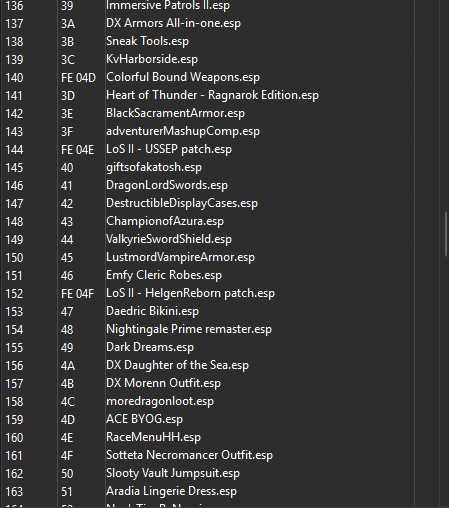Click priority number 160
The image size is (449, 508).
click(x=14, y=438)
